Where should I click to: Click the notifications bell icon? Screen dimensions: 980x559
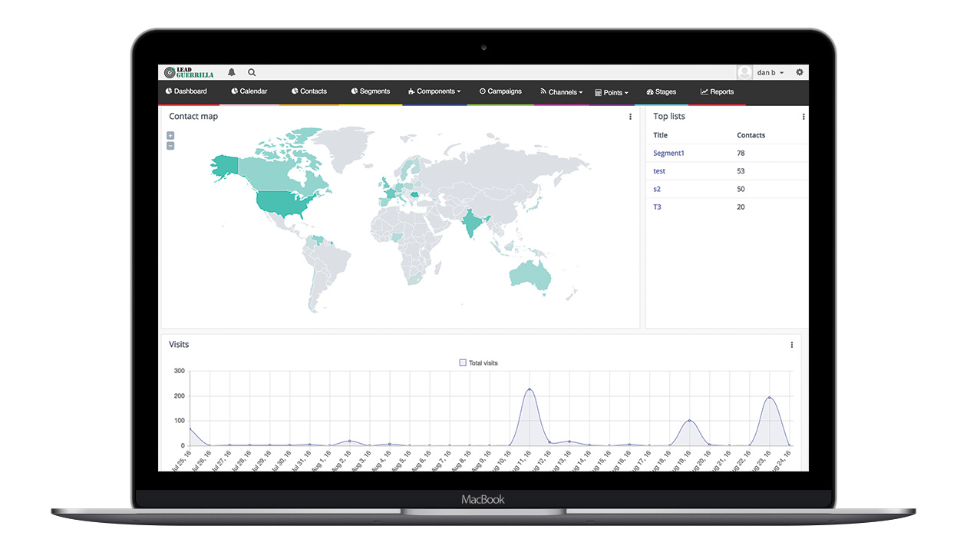point(232,72)
